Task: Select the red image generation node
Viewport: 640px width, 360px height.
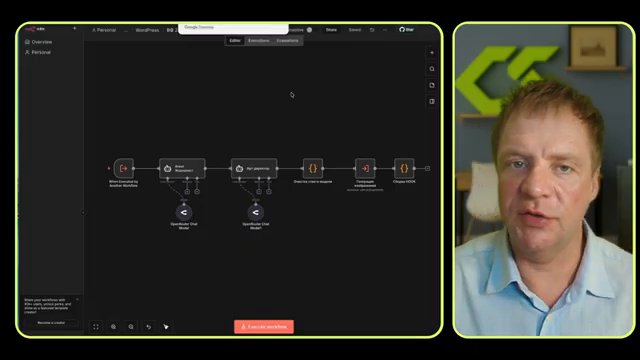Action: 365,168
